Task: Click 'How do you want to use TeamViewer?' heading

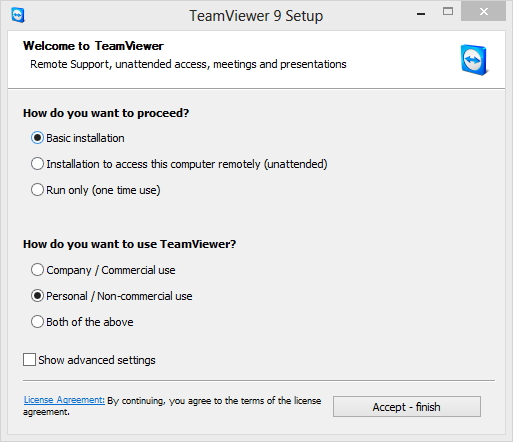Action: tap(129, 244)
